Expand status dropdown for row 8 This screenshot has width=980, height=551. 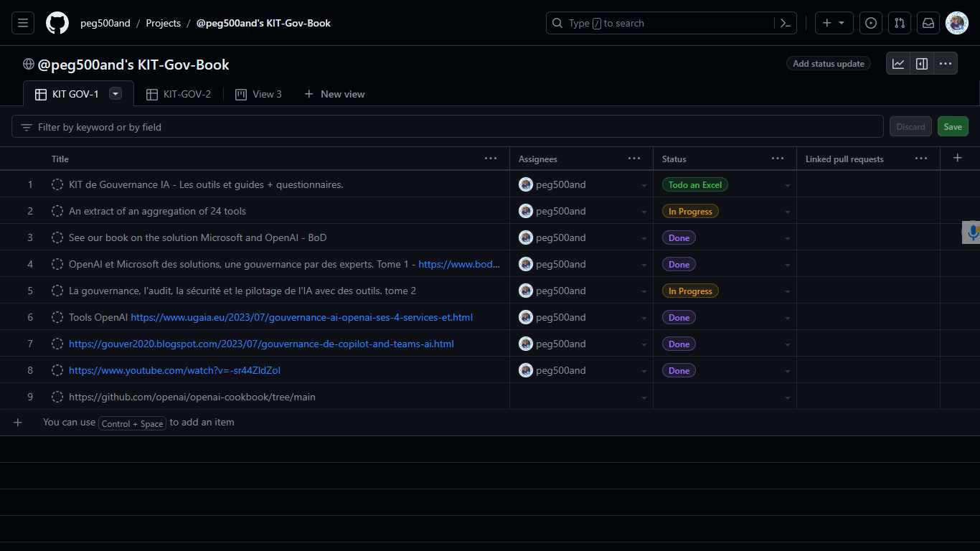(787, 371)
